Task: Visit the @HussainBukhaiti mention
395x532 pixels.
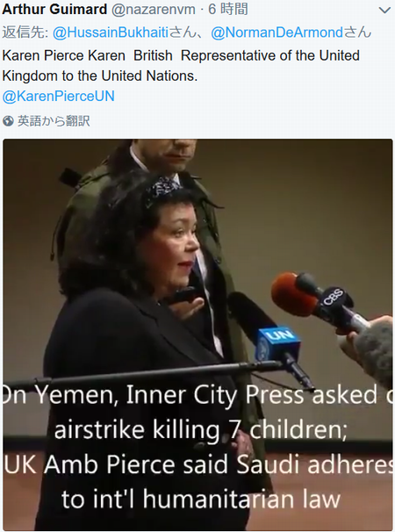Action: (111, 32)
